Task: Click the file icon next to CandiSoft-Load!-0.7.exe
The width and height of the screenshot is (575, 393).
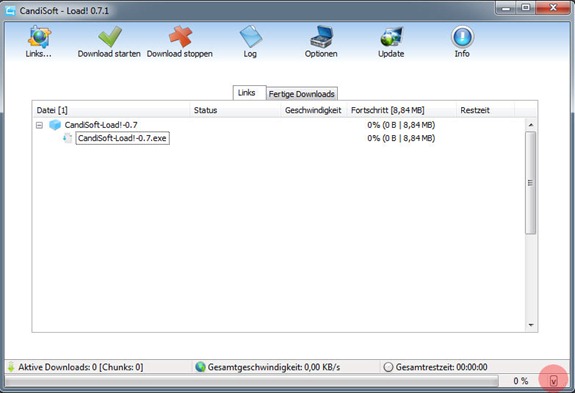Action: 67,138
